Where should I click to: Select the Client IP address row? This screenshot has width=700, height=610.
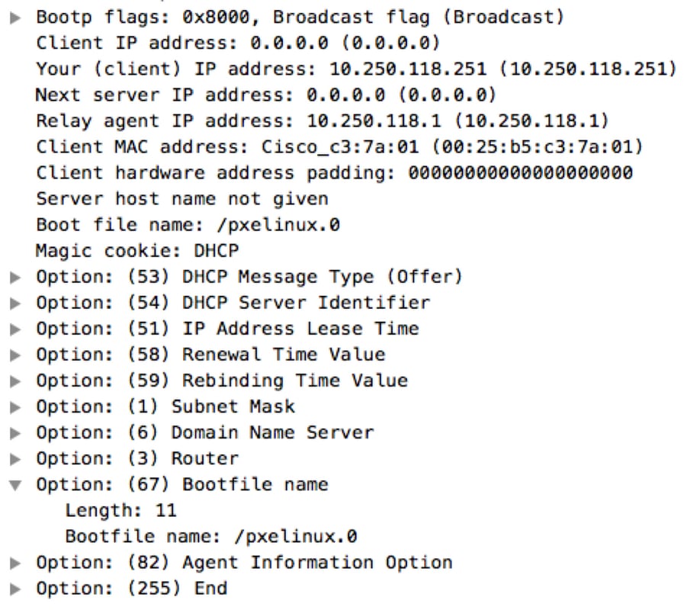[239, 43]
